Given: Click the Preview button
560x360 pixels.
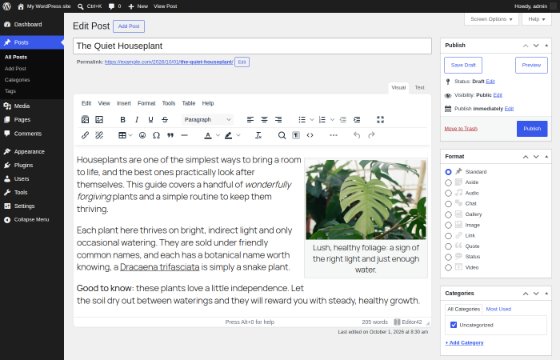Looking at the screenshot, I should 531,65.
